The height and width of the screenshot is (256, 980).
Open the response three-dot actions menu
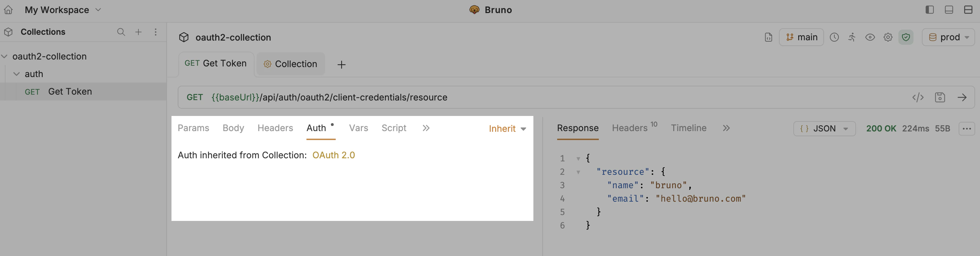(x=967, y=129)
